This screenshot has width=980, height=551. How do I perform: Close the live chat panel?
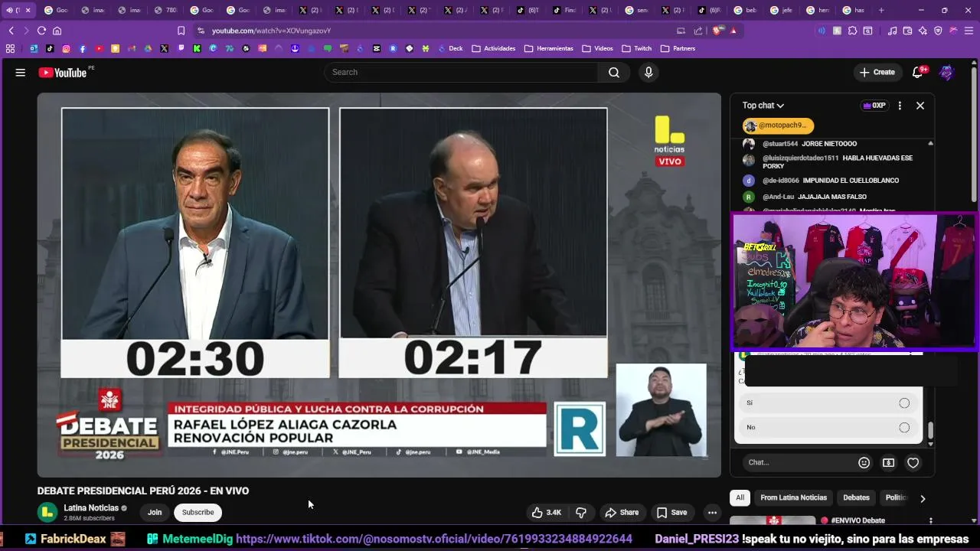pos(920,106)
